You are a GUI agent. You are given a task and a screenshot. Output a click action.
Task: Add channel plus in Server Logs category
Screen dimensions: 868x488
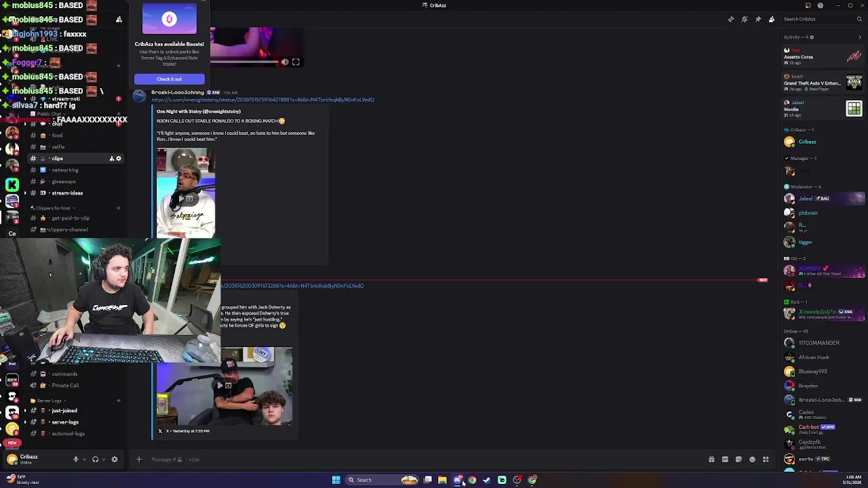tap(119, 401)
